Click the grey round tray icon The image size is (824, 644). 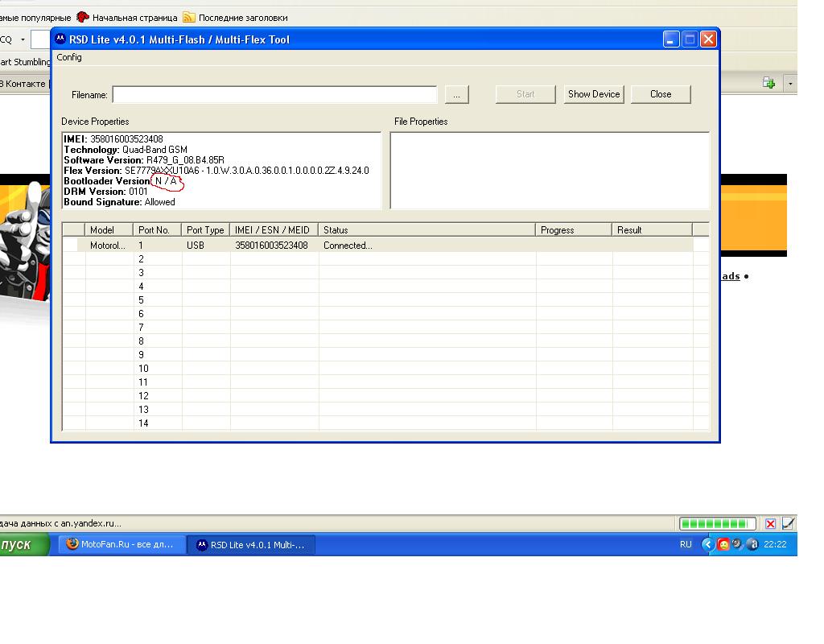(738, 544)
